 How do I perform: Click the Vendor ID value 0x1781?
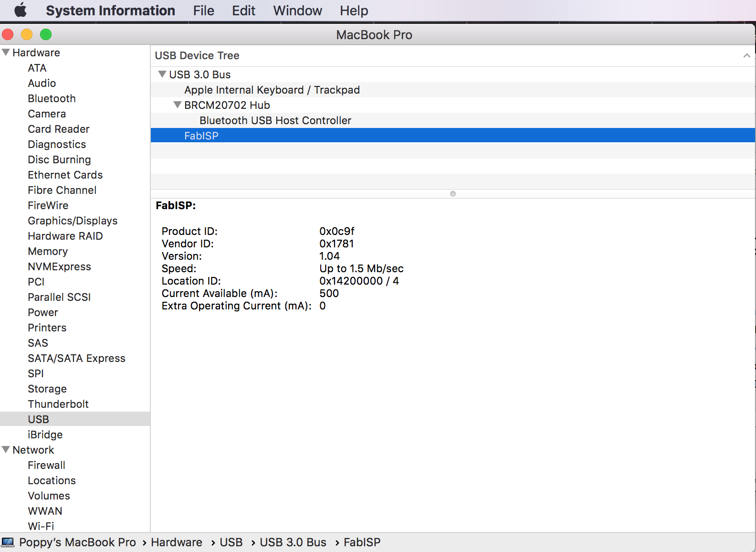337,244
